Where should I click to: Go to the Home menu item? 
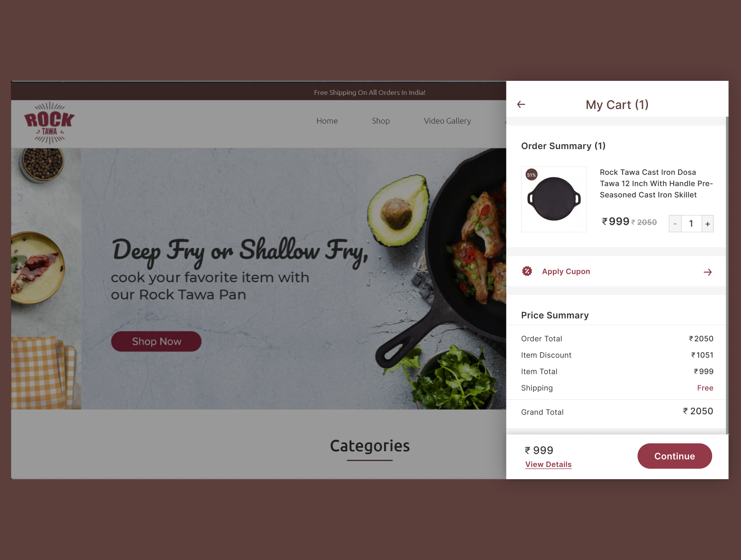click(x=327, y=121)
